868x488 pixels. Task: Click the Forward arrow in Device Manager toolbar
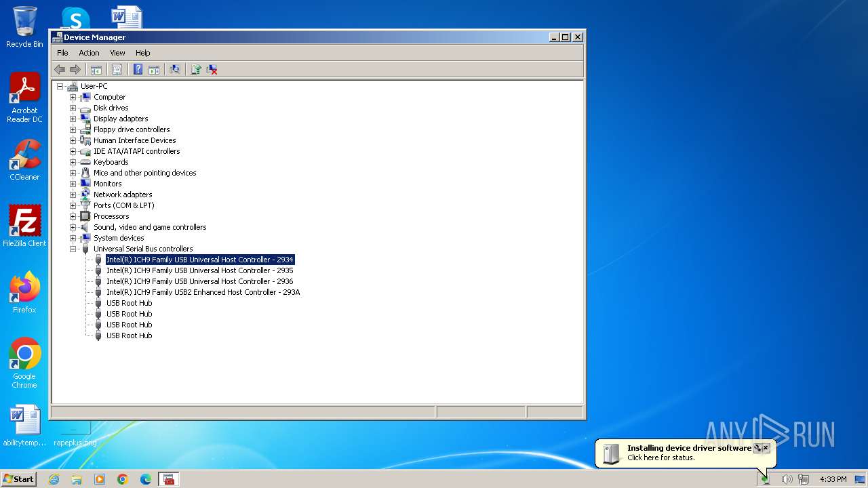(x=75, y=69)
